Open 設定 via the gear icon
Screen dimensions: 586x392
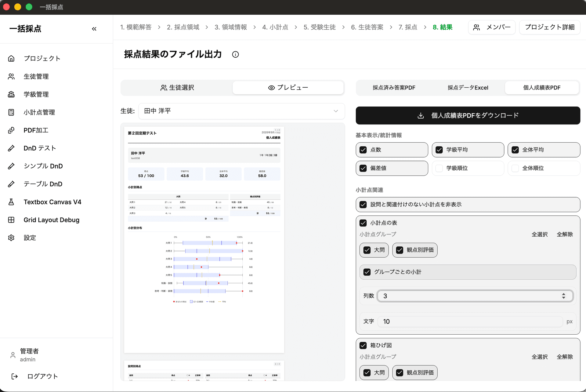point(11,238)
